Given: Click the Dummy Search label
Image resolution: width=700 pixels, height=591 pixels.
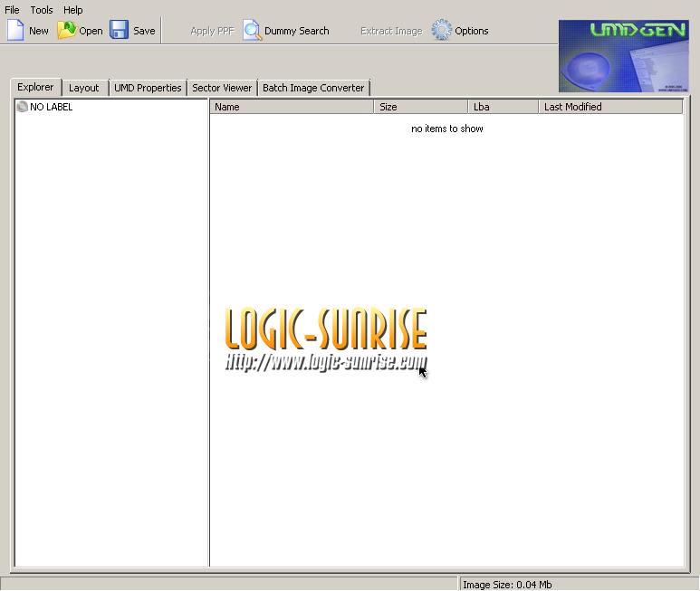Looking at the screenshot, I should [x=297, y=31].
